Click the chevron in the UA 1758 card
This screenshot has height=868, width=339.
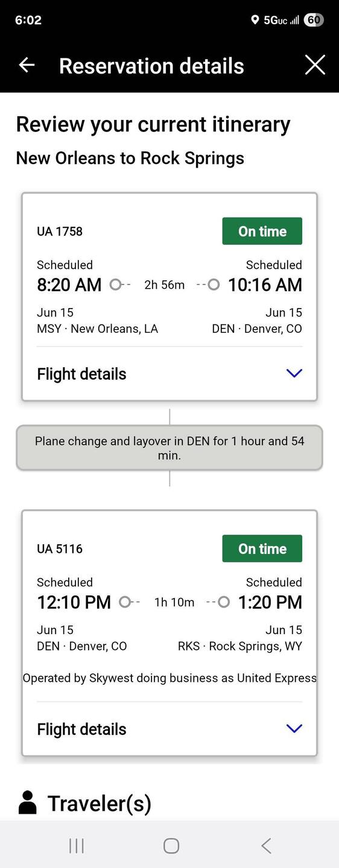coord(294,374)
